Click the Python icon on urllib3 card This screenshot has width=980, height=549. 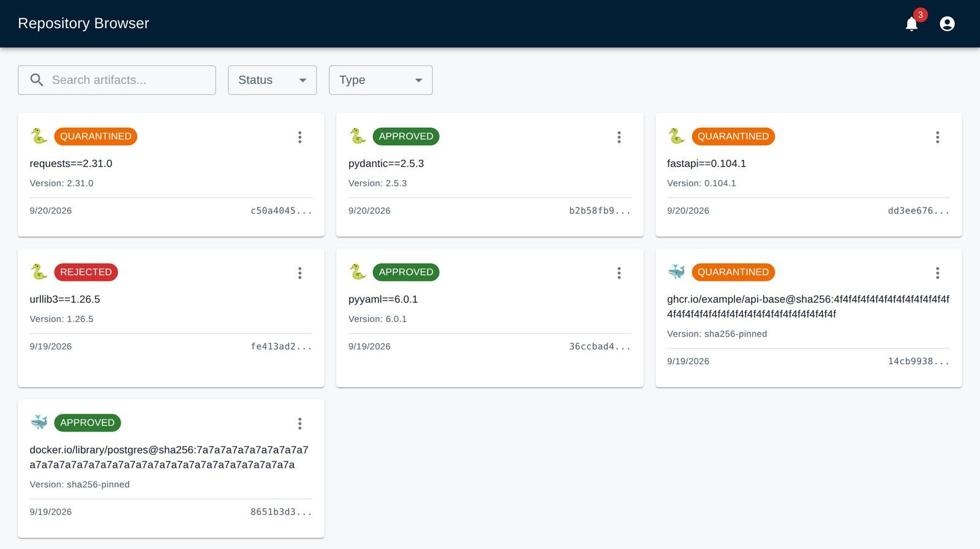pyautogui.click(x=39, y=272)
